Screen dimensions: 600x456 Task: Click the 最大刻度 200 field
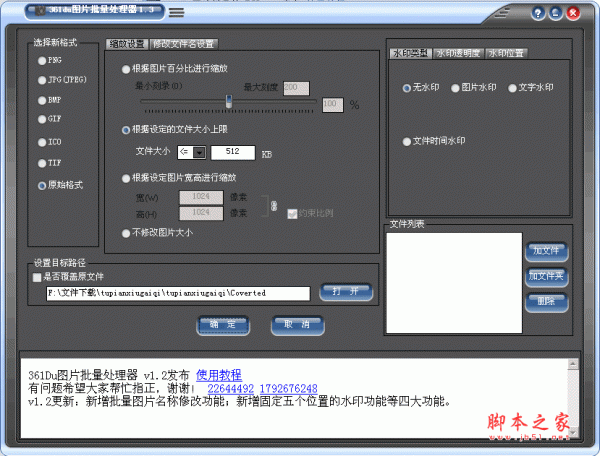296,88
